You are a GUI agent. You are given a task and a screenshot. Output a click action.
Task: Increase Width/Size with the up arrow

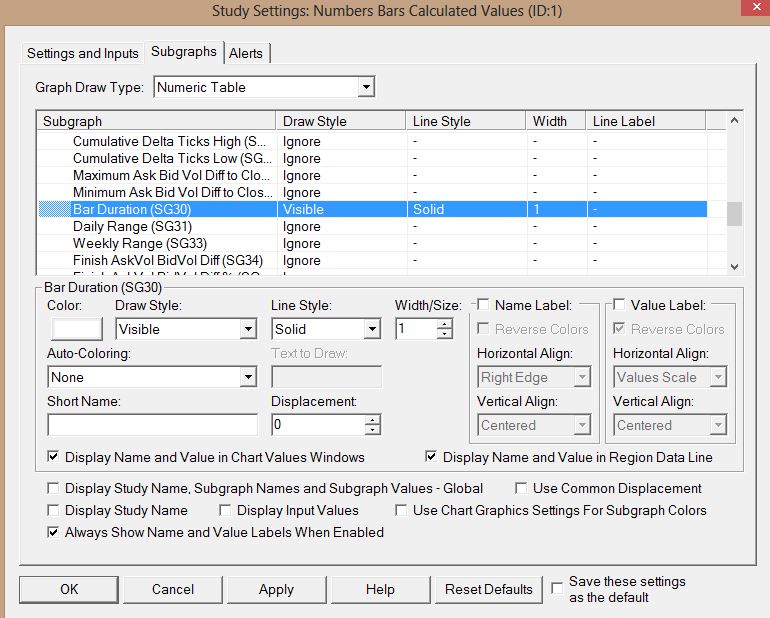[x=444, y=323]
